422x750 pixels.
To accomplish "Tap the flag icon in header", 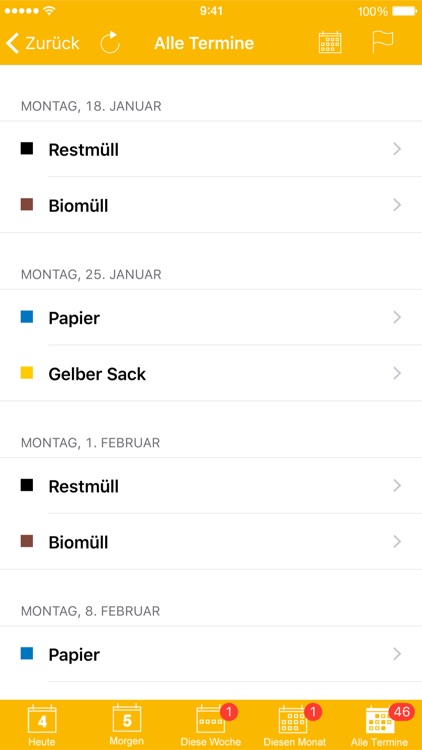I will 383,42.
